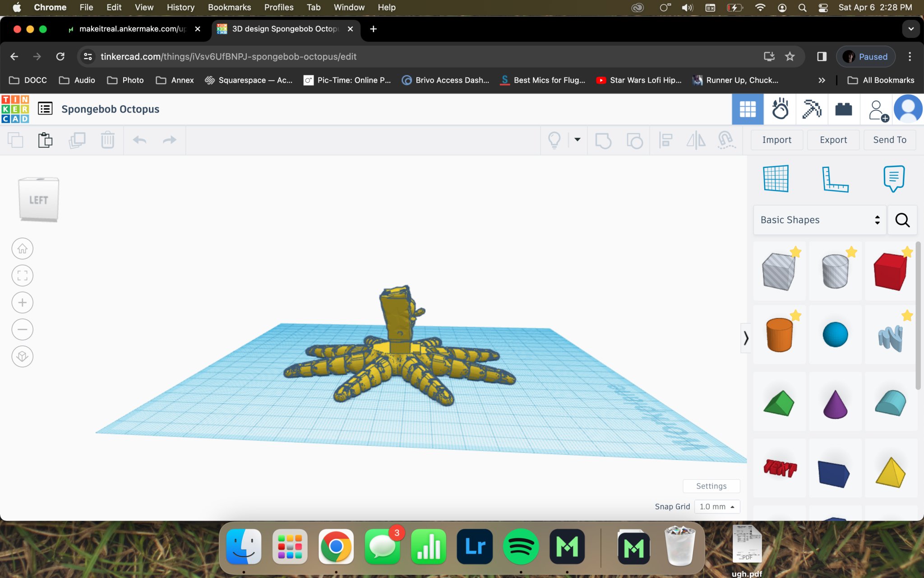Click the Zoom in plus icon
The width and height of the screenshot is (924, 578).
point(22,303)
